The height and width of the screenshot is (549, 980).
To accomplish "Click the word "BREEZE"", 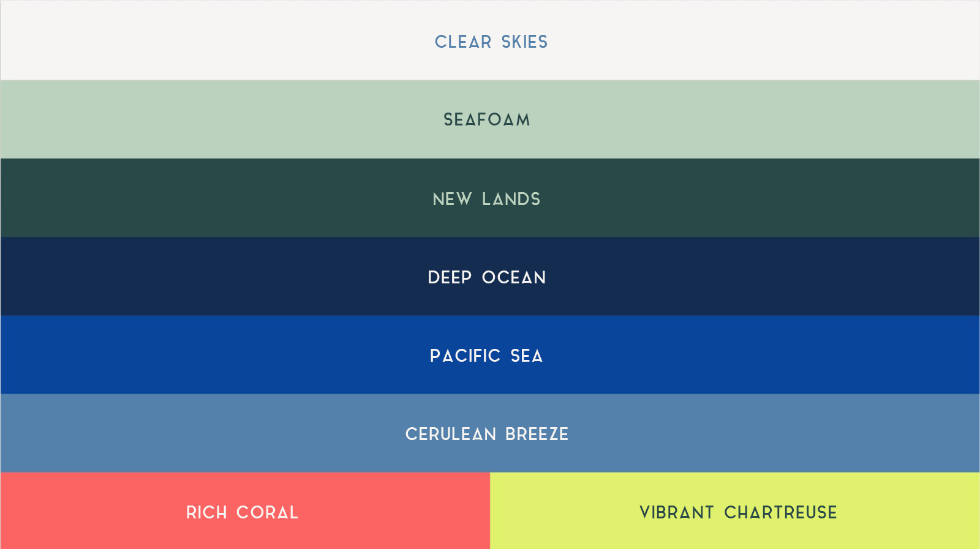I will [537, 434].
